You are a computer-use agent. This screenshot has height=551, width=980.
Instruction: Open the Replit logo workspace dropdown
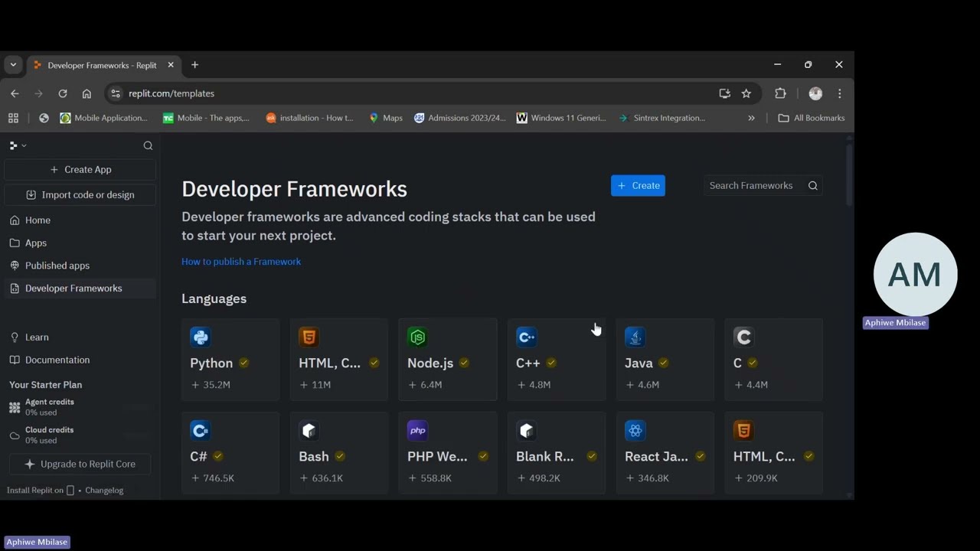(18, 145)
